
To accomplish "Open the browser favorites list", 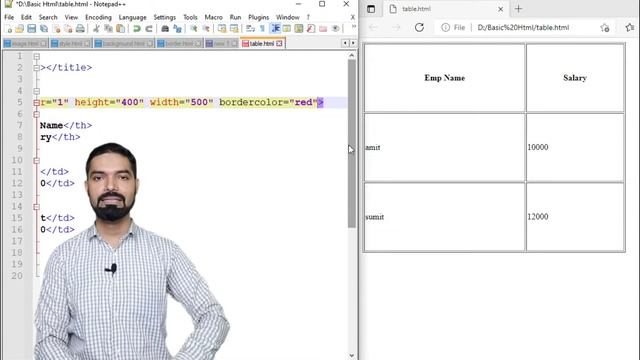I will [x=629, y=27].
